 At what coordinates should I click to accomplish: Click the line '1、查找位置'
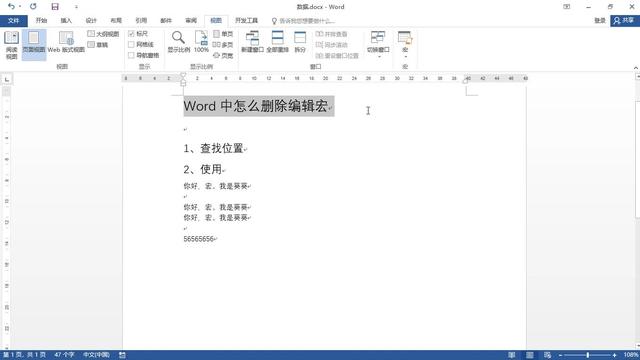tap(213, 148)
